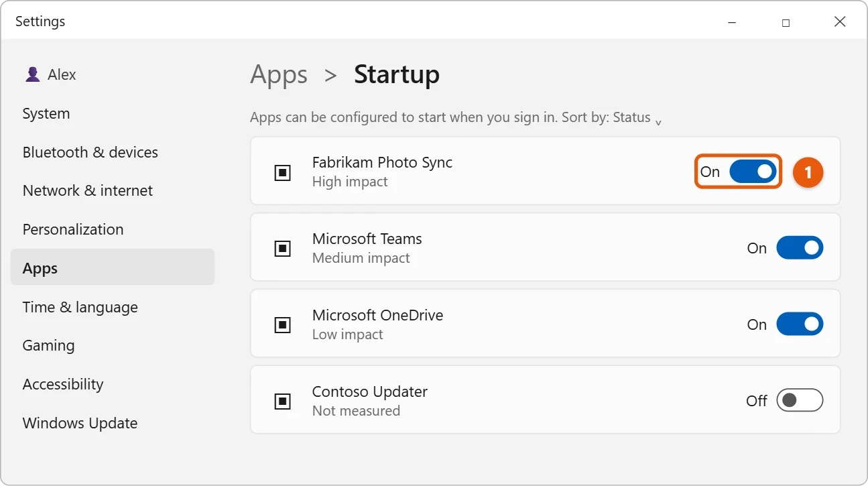This screenshot has width=868, height=486.
Task: Turn off Fabrikam Photo Sync startup toggle
Action: click(753, 172)
